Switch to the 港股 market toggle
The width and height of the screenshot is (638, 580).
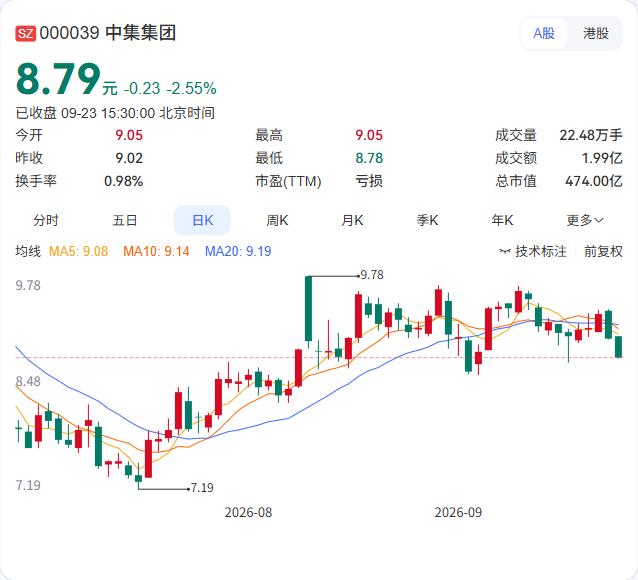coord(596,33)
